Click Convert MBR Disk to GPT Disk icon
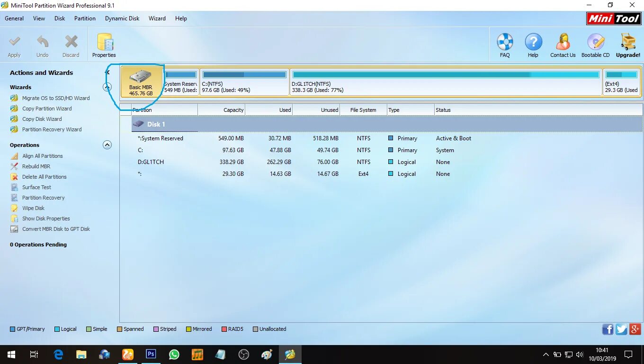Viewport: 644px width, 364px height. click(14, 229)
